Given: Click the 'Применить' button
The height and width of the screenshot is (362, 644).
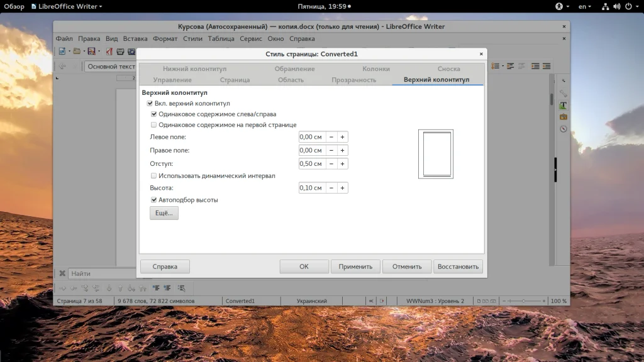Looking at the screenshot, I should 355,266.
